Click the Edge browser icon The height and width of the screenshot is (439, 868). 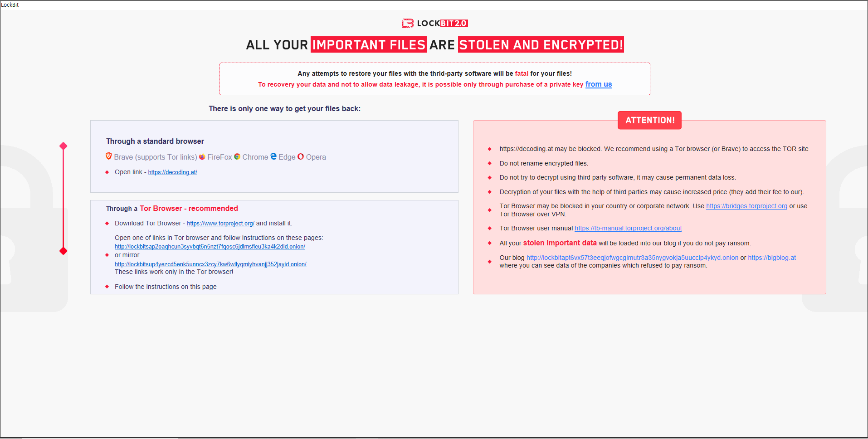(x=273, y=156)
